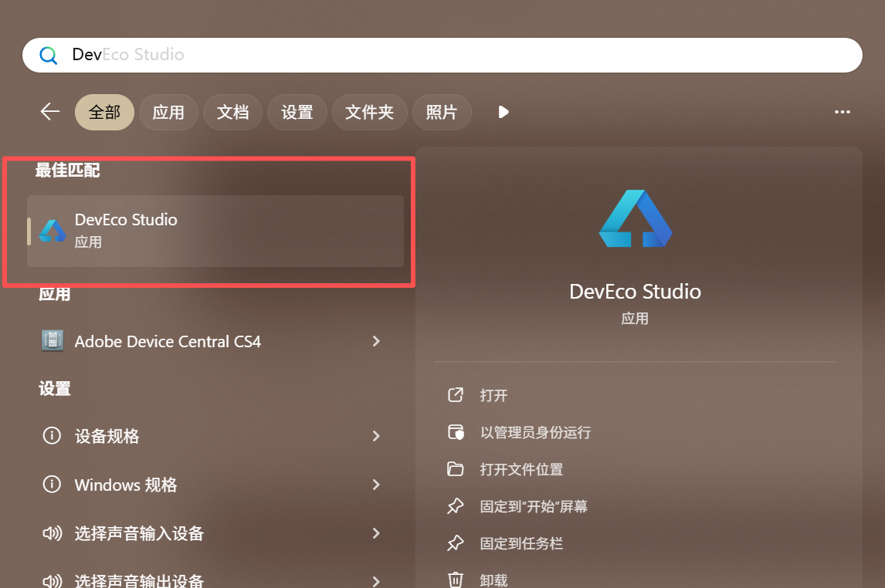Open DevEco Studio best match result
Image resolution: width=885 pixels, height=588 pixels.
[215, 231]
